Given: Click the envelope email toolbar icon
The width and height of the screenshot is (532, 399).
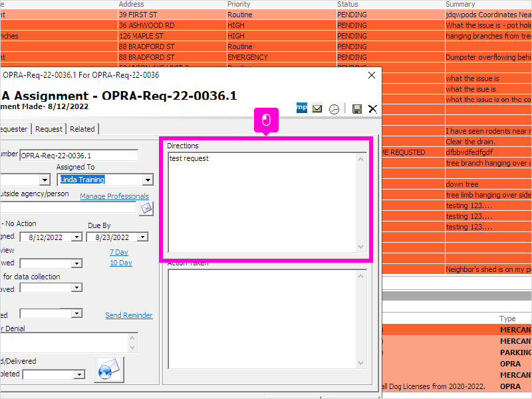Looking at the screenshot, I should point(317,108).
